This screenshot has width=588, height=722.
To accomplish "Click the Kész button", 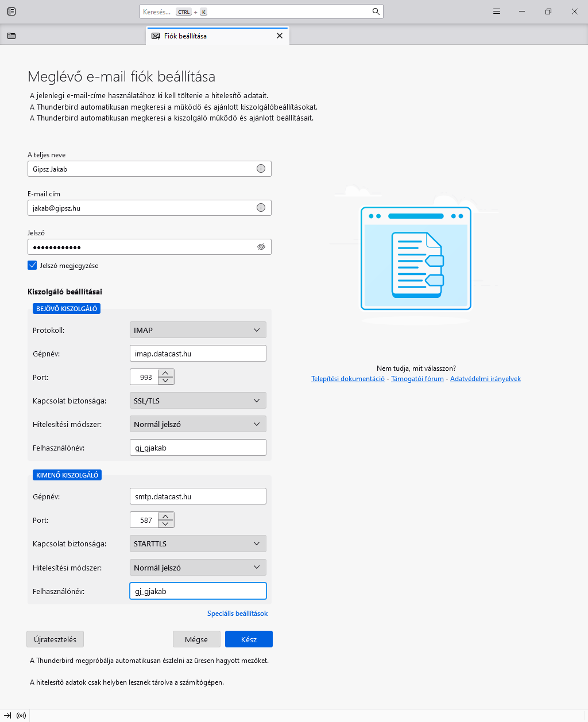I will click(249, 639).
